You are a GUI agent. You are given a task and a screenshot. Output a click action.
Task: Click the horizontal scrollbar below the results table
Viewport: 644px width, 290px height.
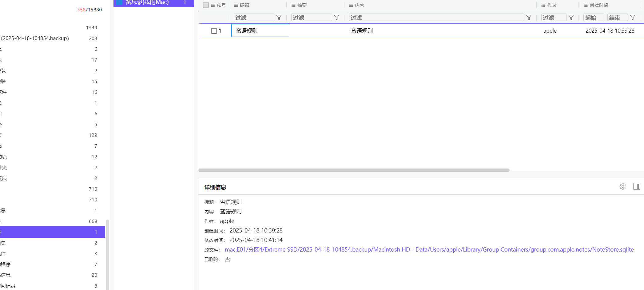pyautogui.click(x=354, y=170)
